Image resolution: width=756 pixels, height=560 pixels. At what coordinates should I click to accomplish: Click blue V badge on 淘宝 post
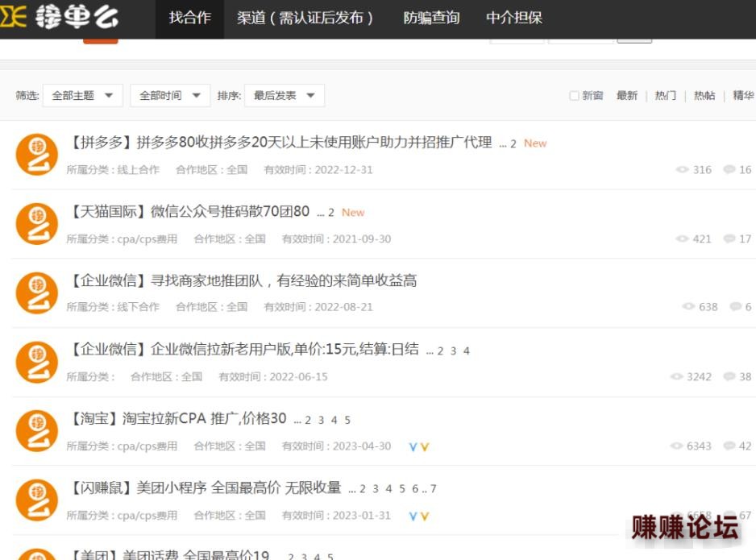(413, 446)
